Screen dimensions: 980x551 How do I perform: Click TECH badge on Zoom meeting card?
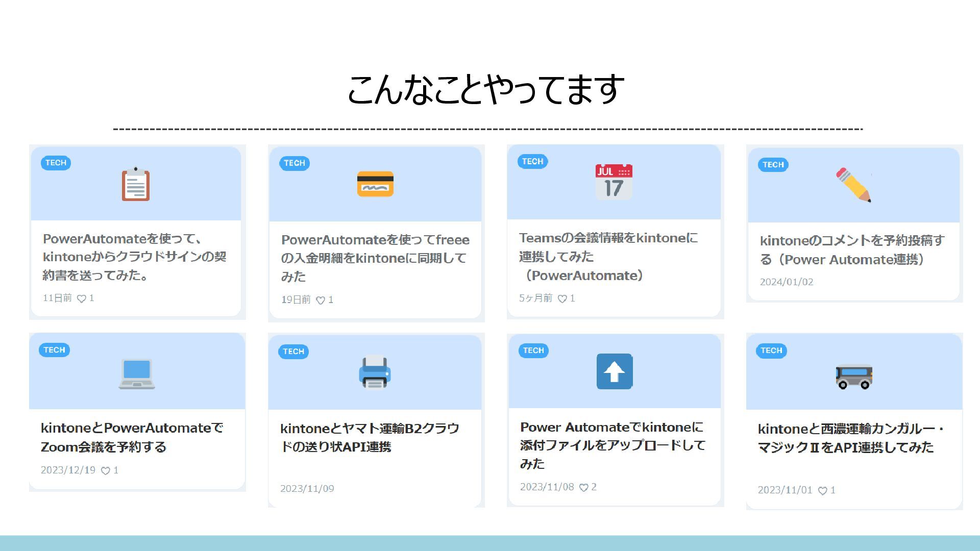tap(54, 350)
